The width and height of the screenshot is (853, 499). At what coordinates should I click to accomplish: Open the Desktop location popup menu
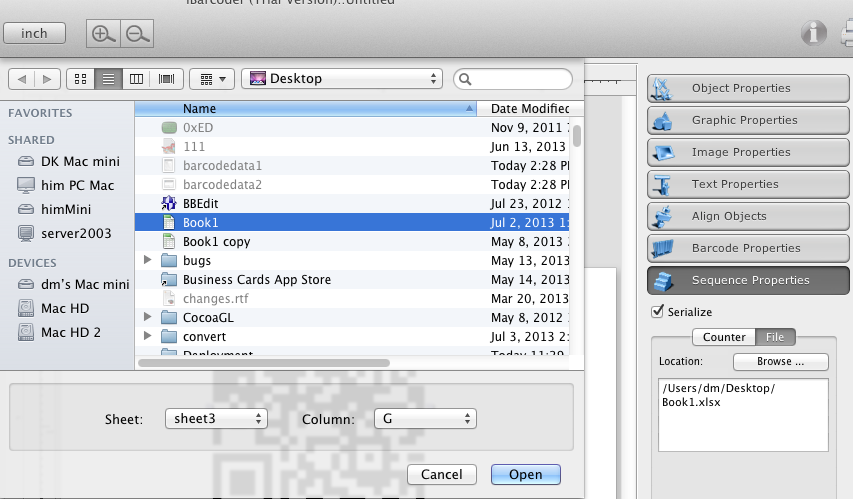tap(342, 78)
